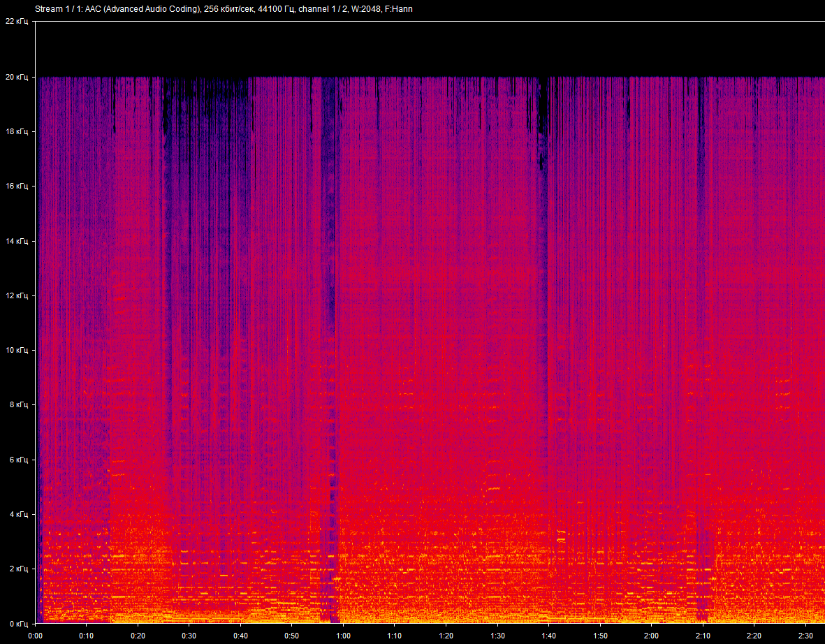Click the 14 кГц frequency label
Image resolution: width=825 pixels, height=644 pixels.
pyautogui.click(x=16, y=241)
